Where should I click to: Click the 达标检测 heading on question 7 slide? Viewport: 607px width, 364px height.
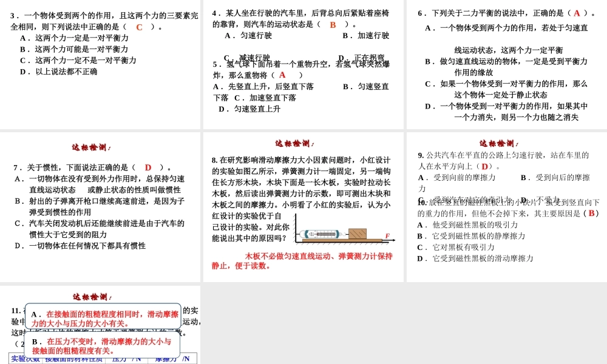pyautogui.click(x=91, y=147)
